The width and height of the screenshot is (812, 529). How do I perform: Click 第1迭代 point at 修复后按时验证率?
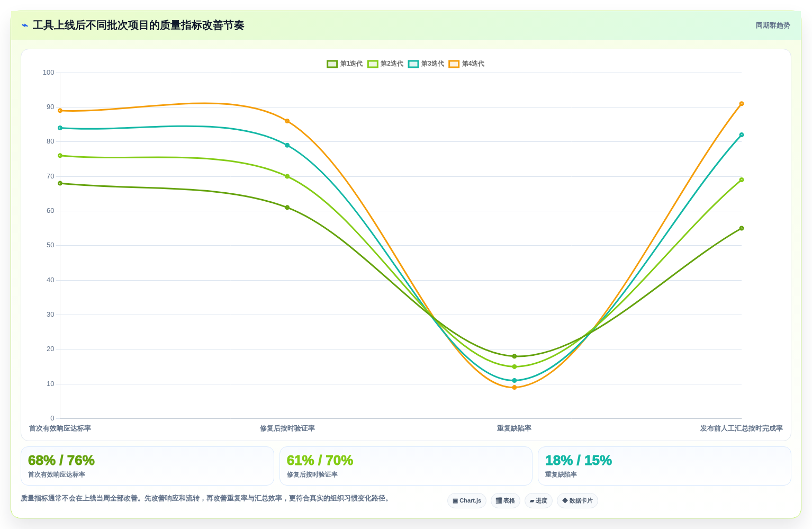pyautogui.click(x=287, y=208)
